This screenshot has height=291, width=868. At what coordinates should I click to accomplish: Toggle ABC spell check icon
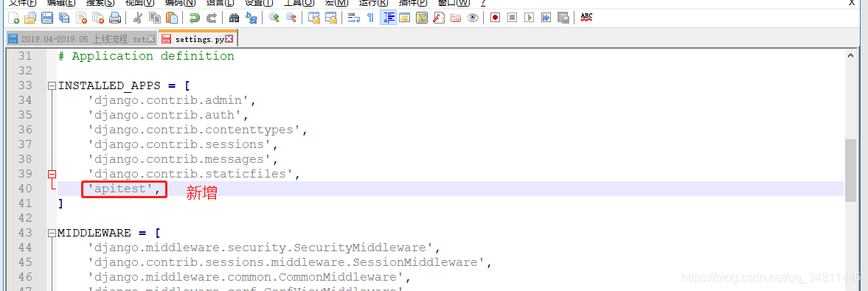[586, 18]
